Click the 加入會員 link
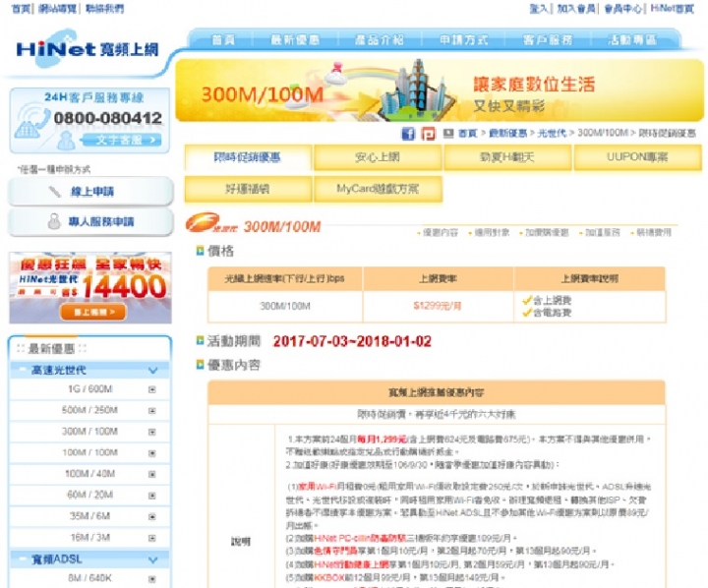This screenshot has width=708, height=588. [x=575, y=9]
